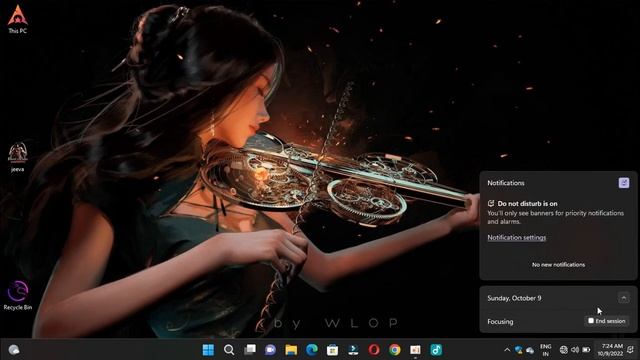The image size is (640, 360).
Task: Click the cloud sync tray icon
Action: click(x=530, y=350)
